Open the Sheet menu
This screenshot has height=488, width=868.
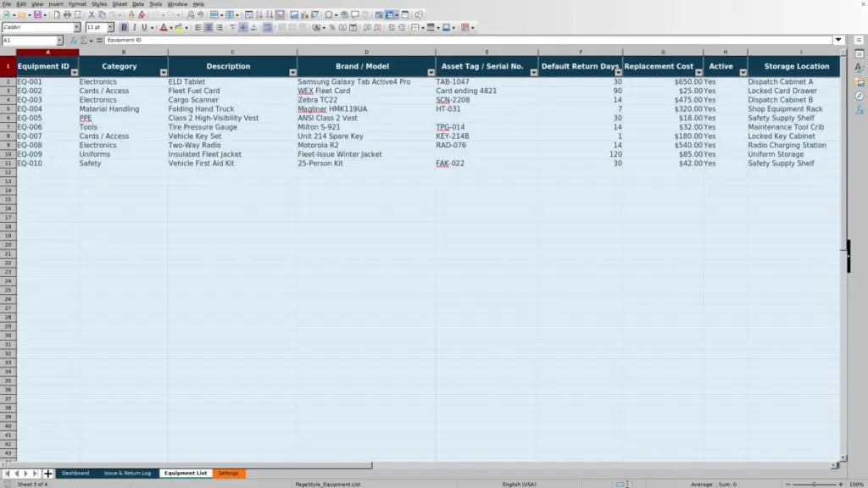tap(120, 4)
